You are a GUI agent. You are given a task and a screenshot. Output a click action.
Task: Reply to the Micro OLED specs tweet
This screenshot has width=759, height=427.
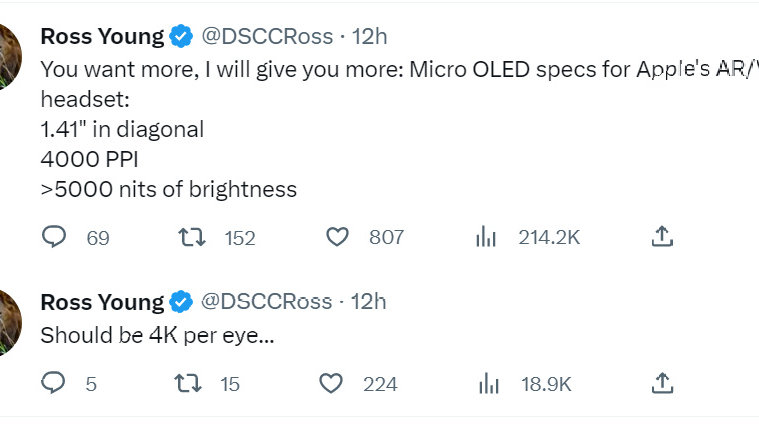click(55, 237)
